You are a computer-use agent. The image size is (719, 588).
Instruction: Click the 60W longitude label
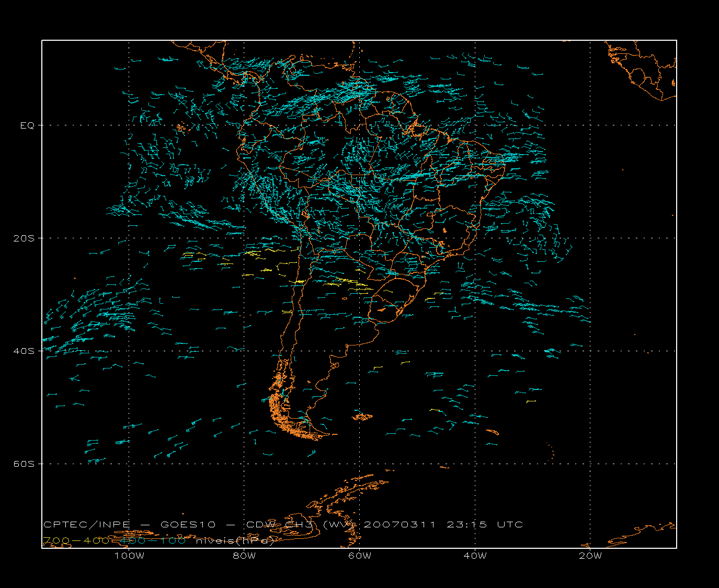360,556
